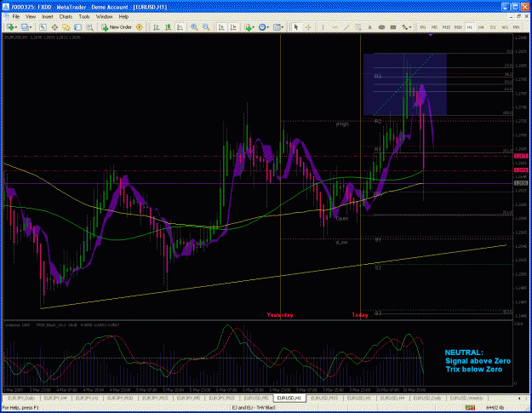This screenshot has height=413, width=532.
Task: Switch chart to Candlesticks mode
Action: [x=169, y=27]
